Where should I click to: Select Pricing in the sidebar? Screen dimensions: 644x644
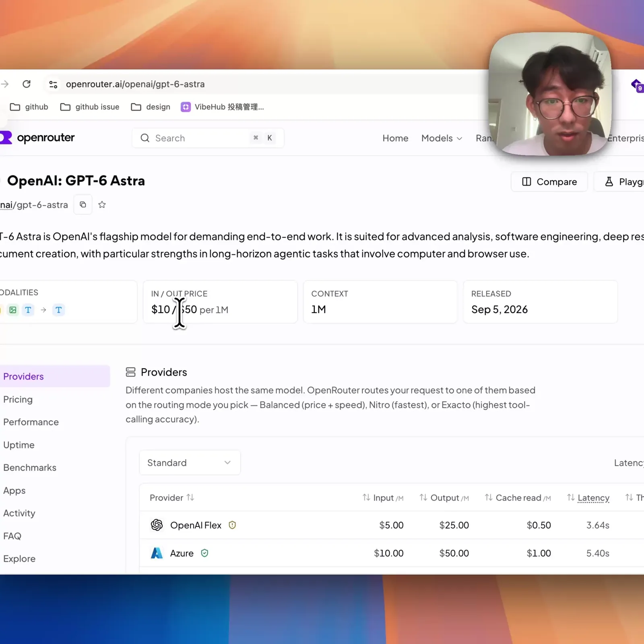tap(18, 399)
